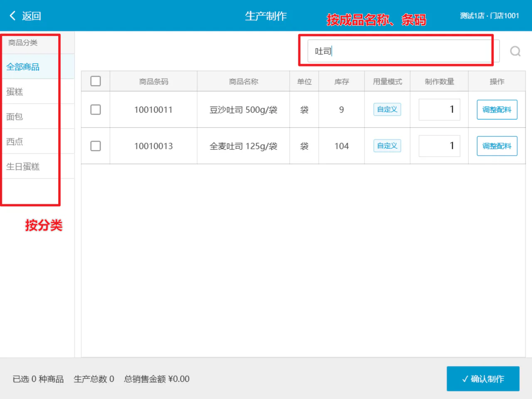Edit the 制作数量 field for 豆沙吐司
532x399 pixels.
(x=439, y=110)
